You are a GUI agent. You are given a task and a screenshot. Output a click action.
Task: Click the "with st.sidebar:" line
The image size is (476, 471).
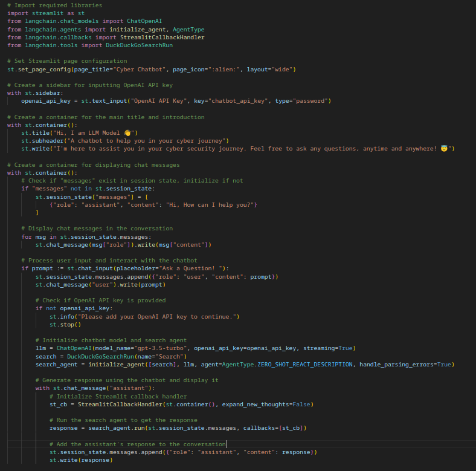(35, 93)
